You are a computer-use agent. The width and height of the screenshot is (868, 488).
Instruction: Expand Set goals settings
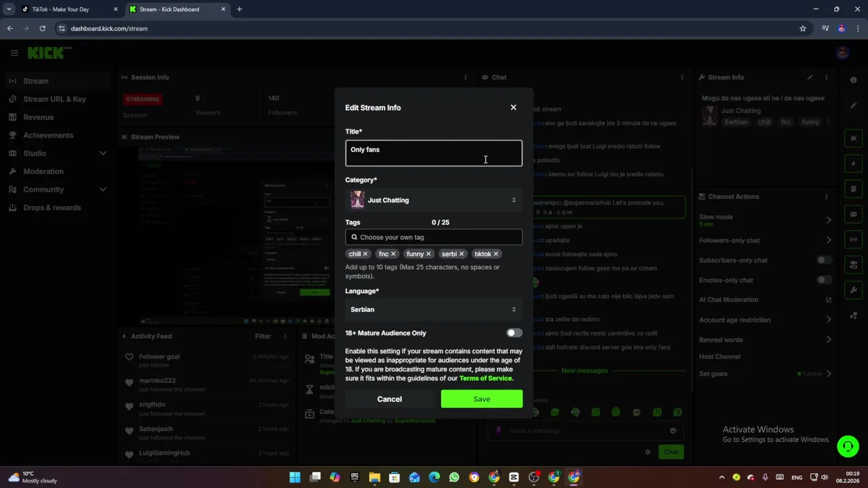[829, 373]
